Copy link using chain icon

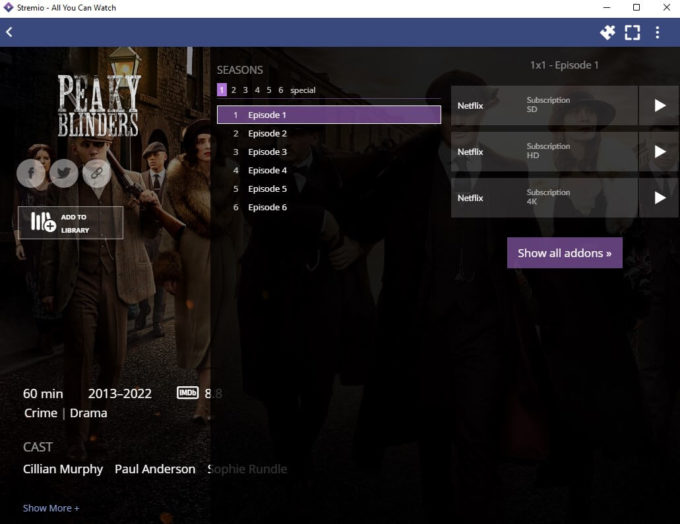[96, 173]
